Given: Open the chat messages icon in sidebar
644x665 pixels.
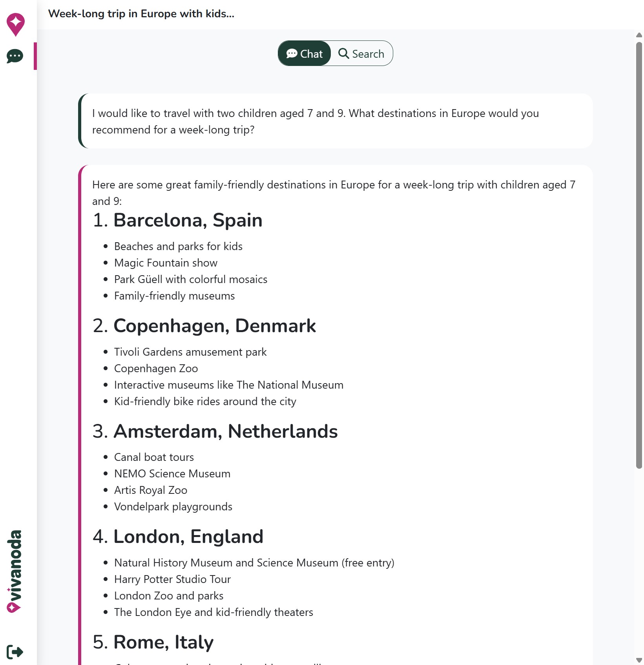Looking at the screenshot, I should 14,56.
